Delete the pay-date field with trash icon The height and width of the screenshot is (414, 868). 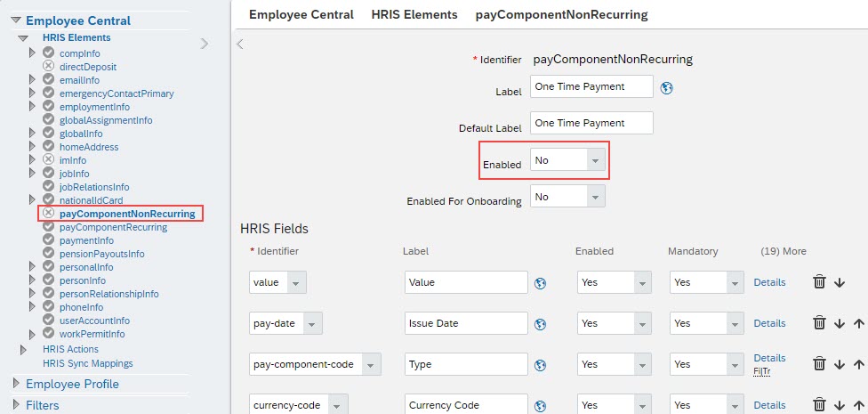819,323
